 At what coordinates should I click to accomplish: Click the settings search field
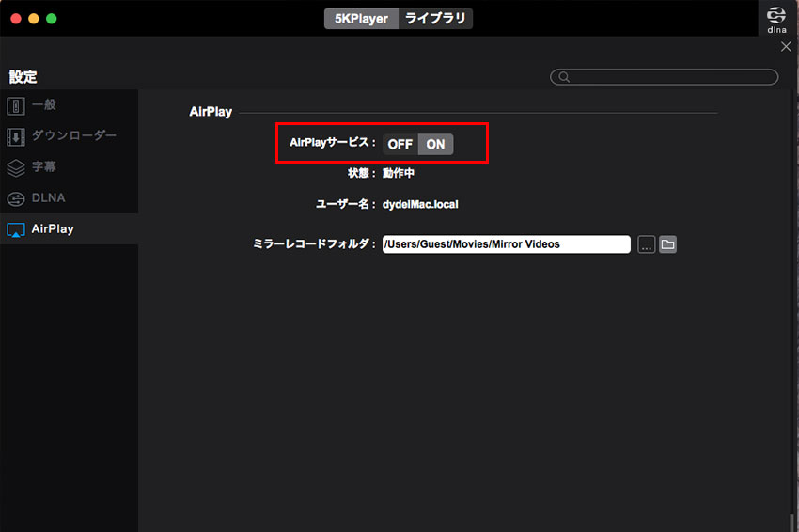664,77
